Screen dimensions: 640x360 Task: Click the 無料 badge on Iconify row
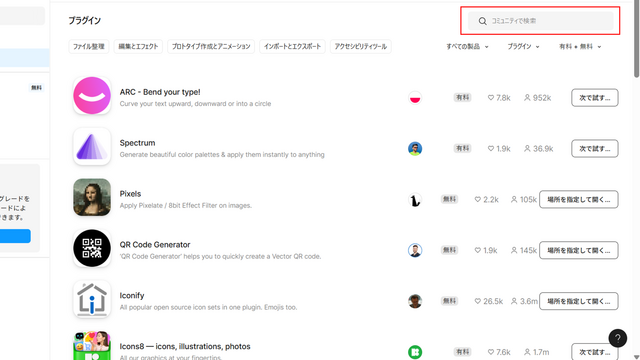(x=449, y=301)
